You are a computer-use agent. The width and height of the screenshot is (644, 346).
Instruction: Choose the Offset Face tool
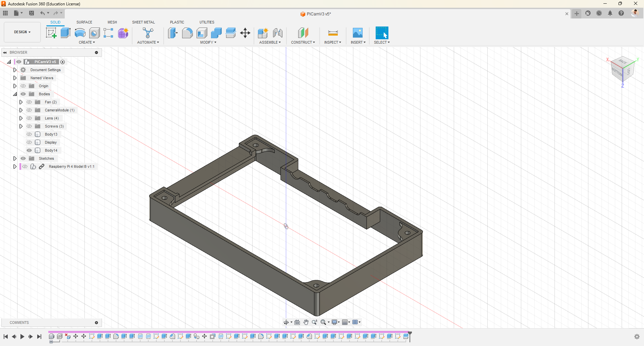pos(231,33)
